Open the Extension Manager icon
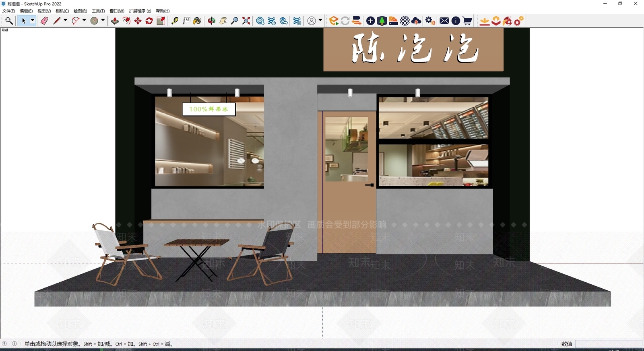 tap(297, 21)
